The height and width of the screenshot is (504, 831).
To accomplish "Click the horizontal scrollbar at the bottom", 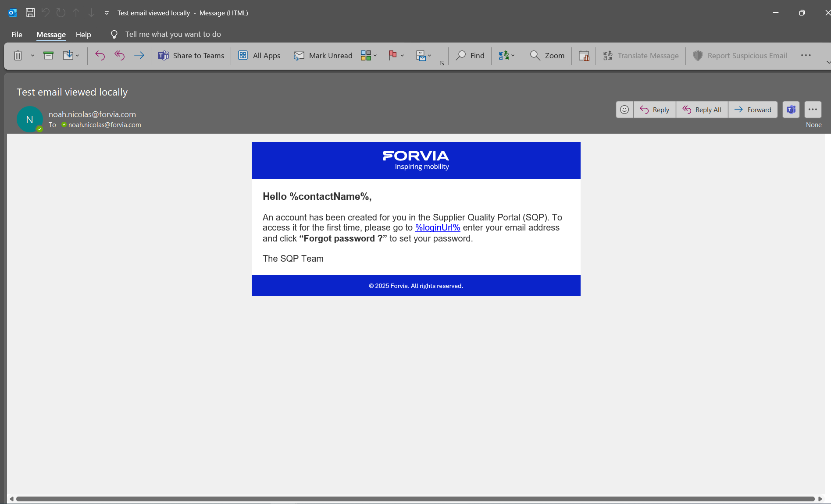I will [x=415, y=499].
